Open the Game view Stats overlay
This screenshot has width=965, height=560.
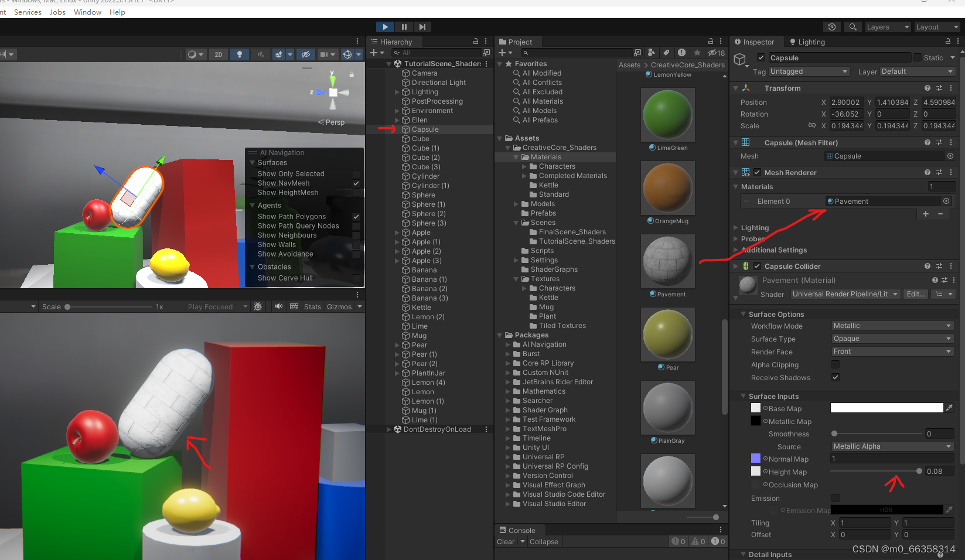click(x=312, y=306)
